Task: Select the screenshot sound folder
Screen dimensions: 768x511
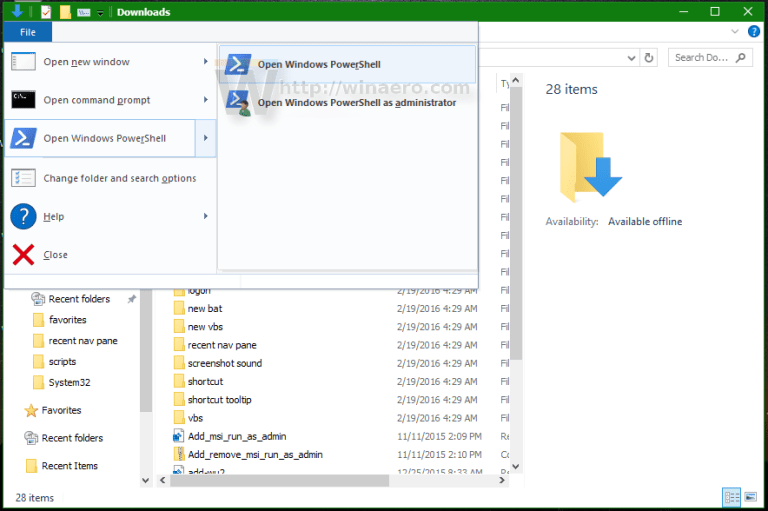Action: coord(225,363)
